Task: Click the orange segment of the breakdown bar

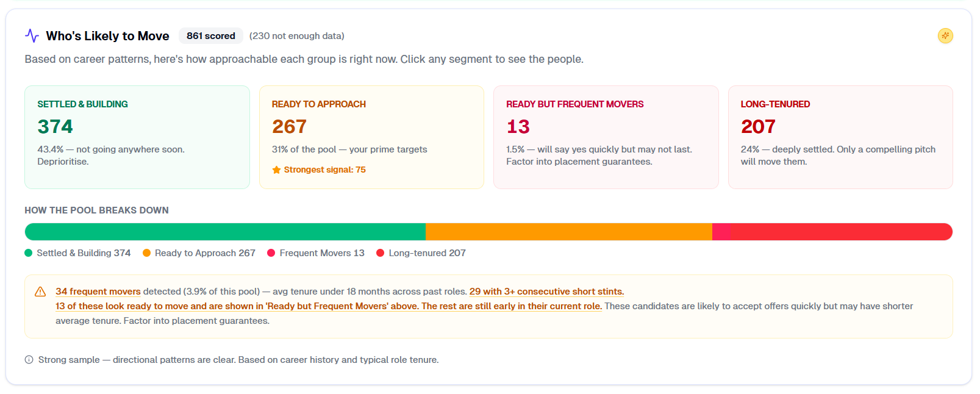Action: (568, 232)
